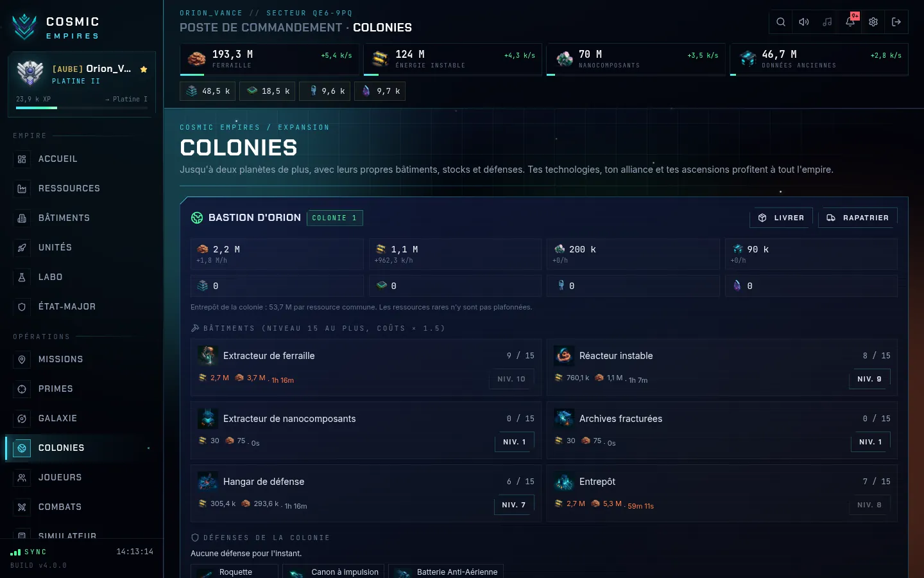Toggle the music note icon
The width and height of the screenshot is (924, 578).
click(827, 22)
